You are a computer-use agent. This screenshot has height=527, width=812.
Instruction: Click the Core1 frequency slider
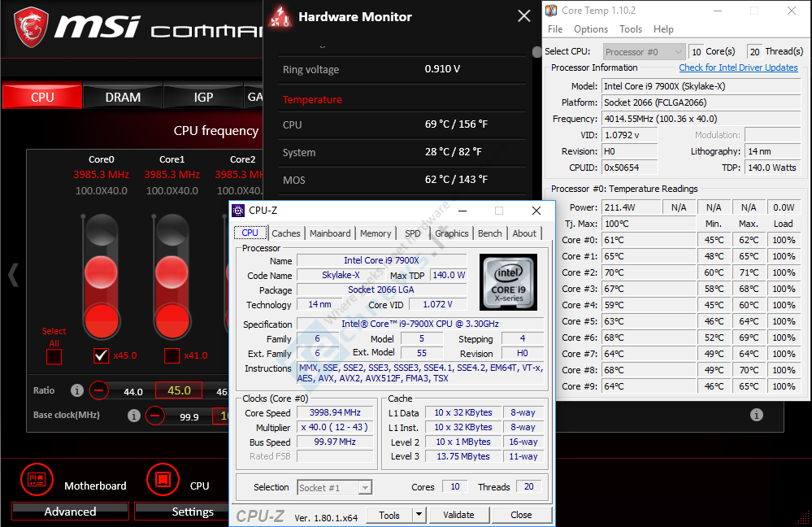pos(172,277)
